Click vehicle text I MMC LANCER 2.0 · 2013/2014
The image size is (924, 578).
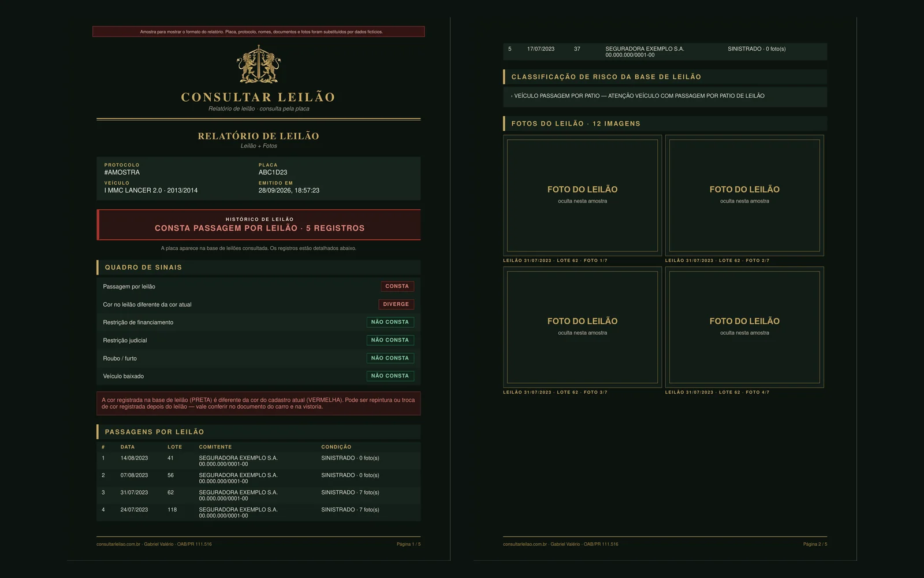tap(151, 190)
